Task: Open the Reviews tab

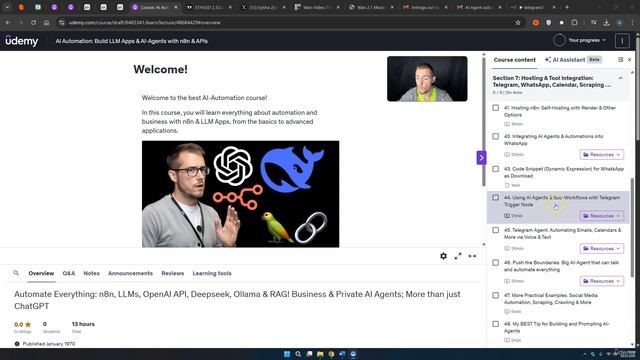Action: coord(173,273)
